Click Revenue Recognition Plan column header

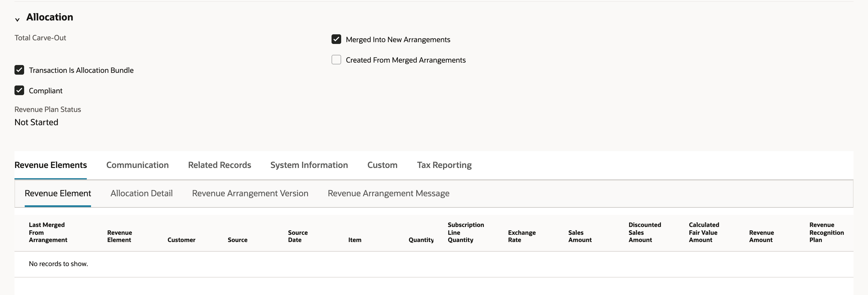(x=826, y=232)
